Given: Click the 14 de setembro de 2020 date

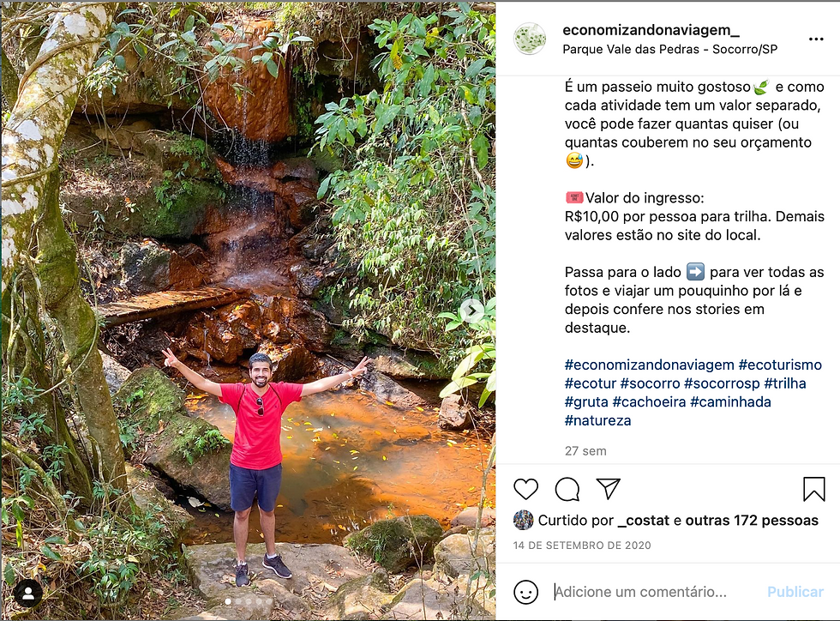Looking at the screenshot, I should [582, 546].
